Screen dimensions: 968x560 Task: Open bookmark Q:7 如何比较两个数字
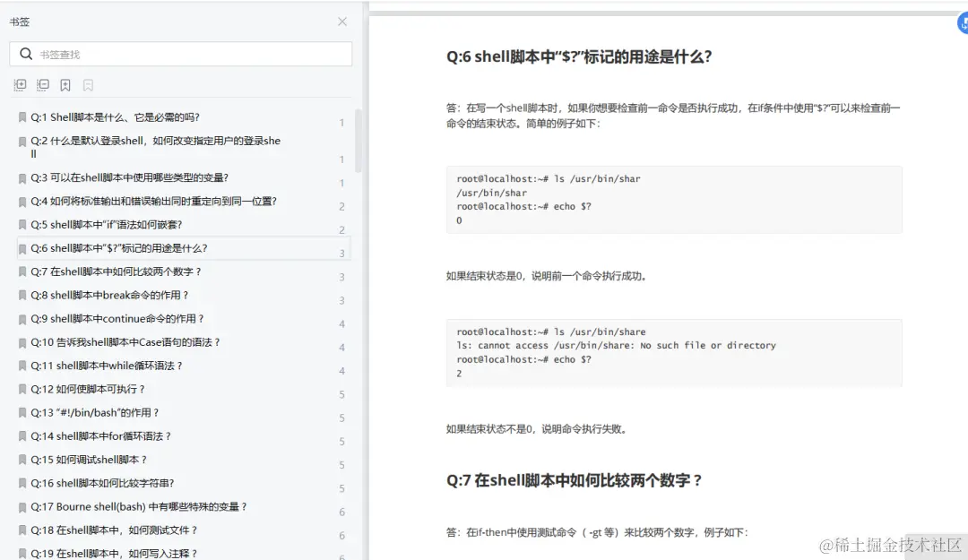[116, 271]
